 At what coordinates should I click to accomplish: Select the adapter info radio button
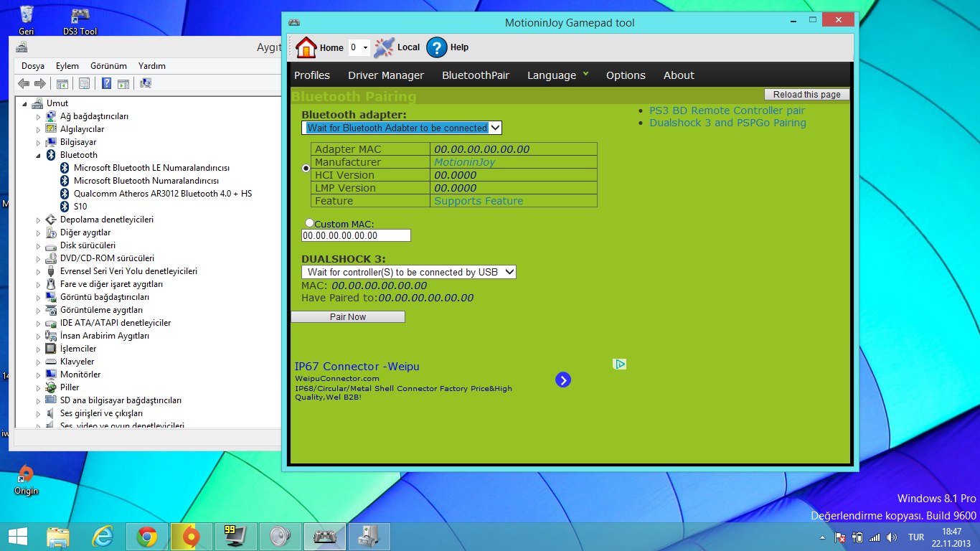[x=306, y=168]
